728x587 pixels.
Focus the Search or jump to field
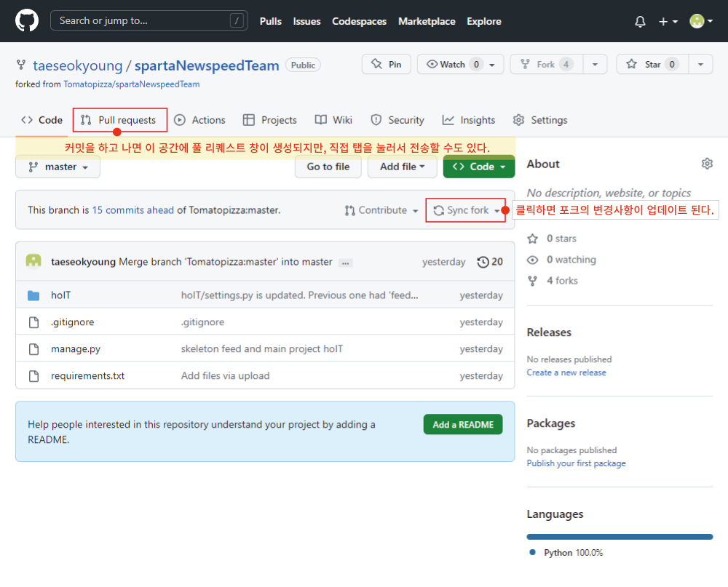pos(149,20)
